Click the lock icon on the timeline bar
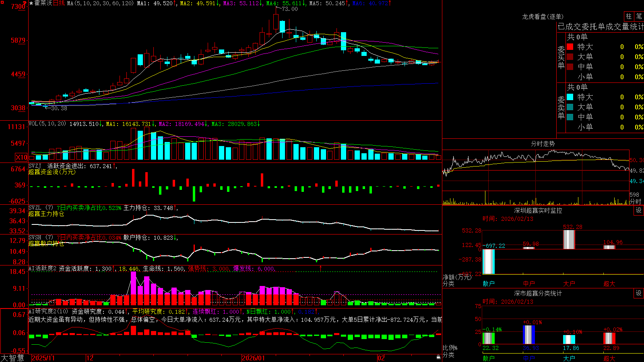 tap(438, 357)
